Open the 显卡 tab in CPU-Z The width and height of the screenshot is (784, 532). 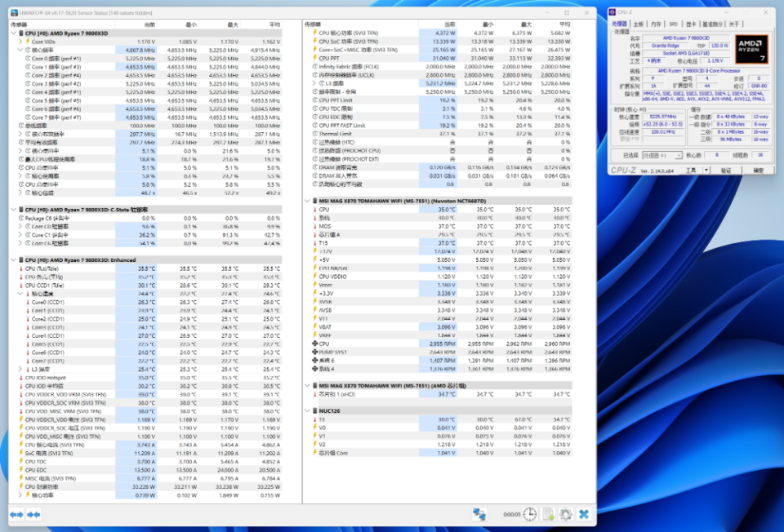[x=691, y=24]
